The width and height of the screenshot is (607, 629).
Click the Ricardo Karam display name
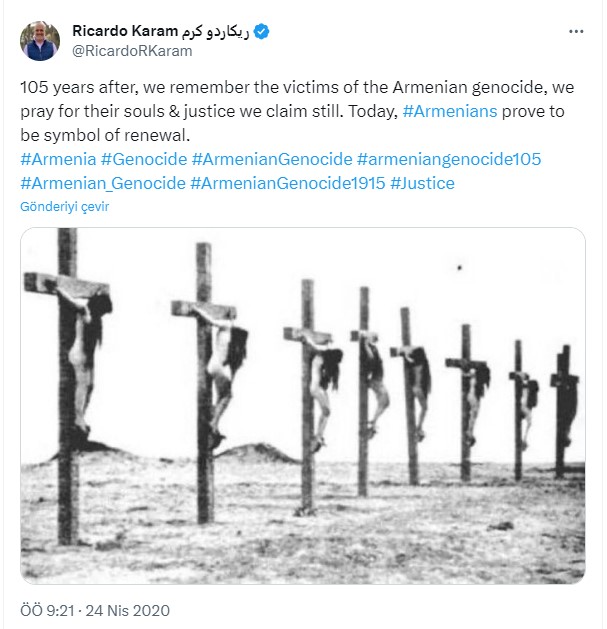(125, 31)
